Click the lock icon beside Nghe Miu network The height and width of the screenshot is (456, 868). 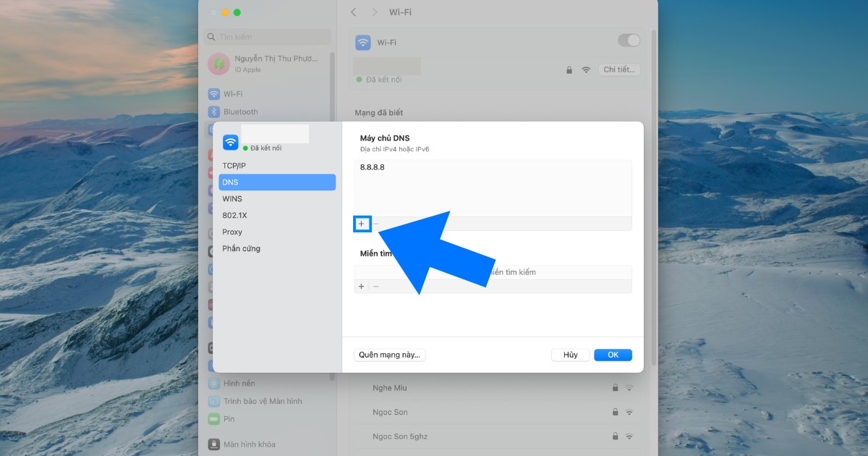pyautogui.click(x=616, y=387)
